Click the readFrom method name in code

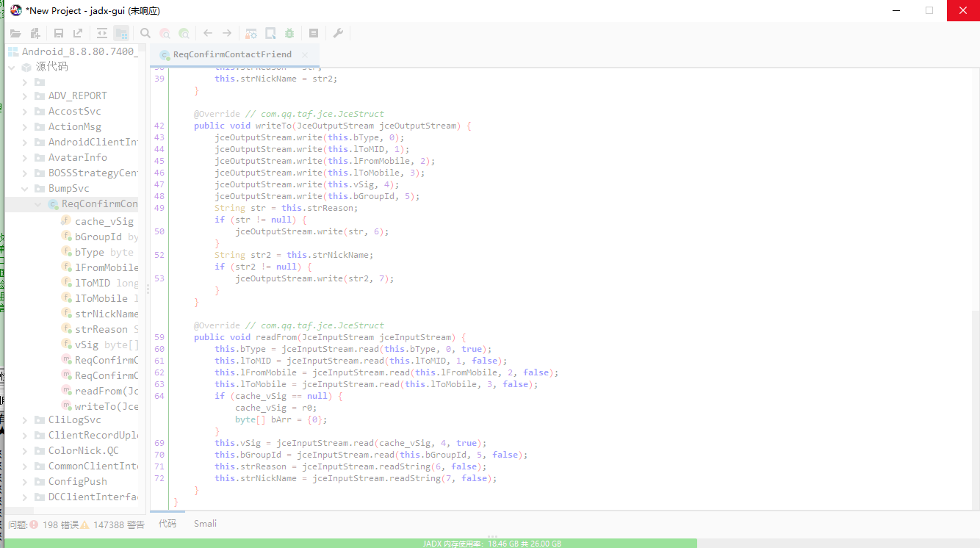pos(276,337)
